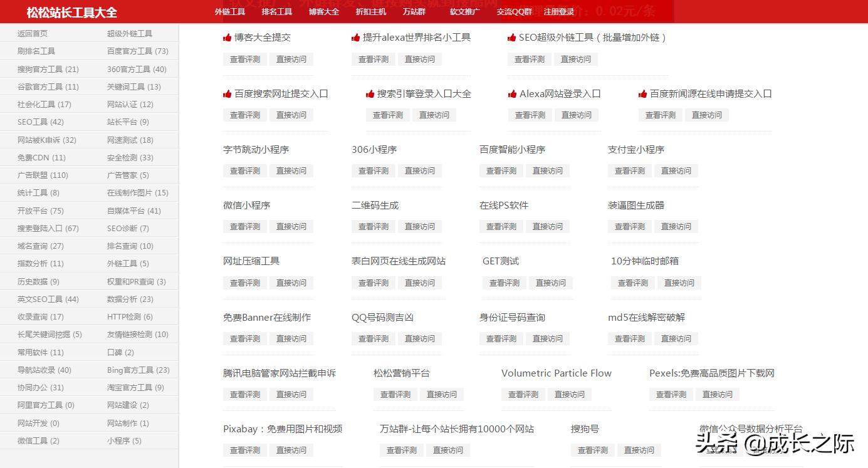Click the thumbs-up icon beside SEO超级外链工具
Image resolution: width=868 pixels, height=468 pixels.
coord(511,37)
